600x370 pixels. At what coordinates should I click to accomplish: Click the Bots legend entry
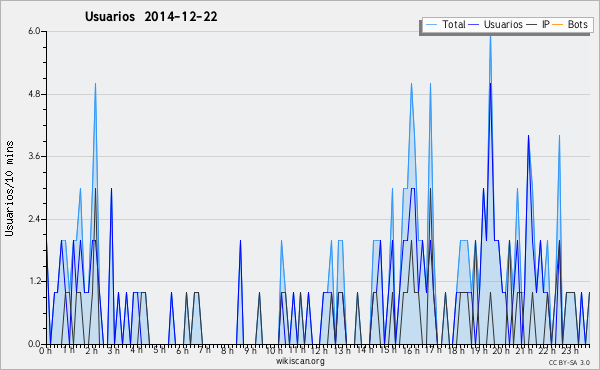coord(570,24)
